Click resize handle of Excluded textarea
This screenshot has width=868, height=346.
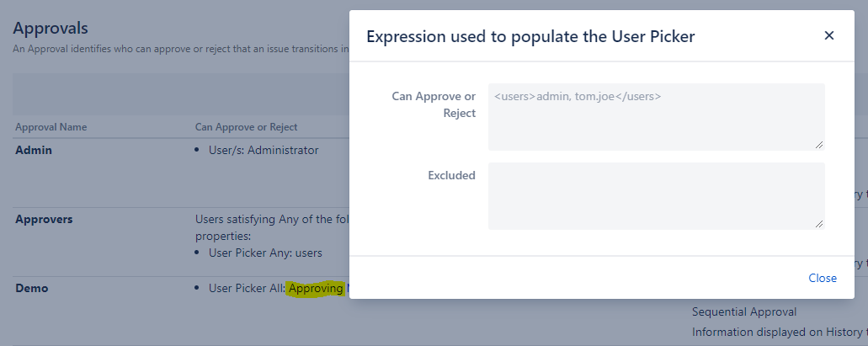tap(819, 224)
